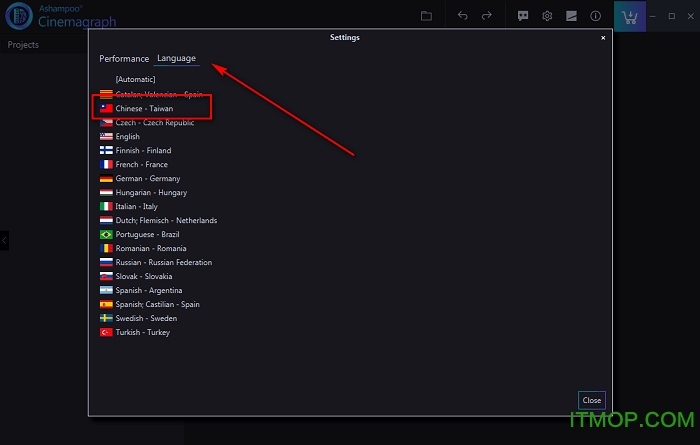The image size is (700, 445).
Task: Select Turkish - Turkey language
Action: [x=142, y=333]
